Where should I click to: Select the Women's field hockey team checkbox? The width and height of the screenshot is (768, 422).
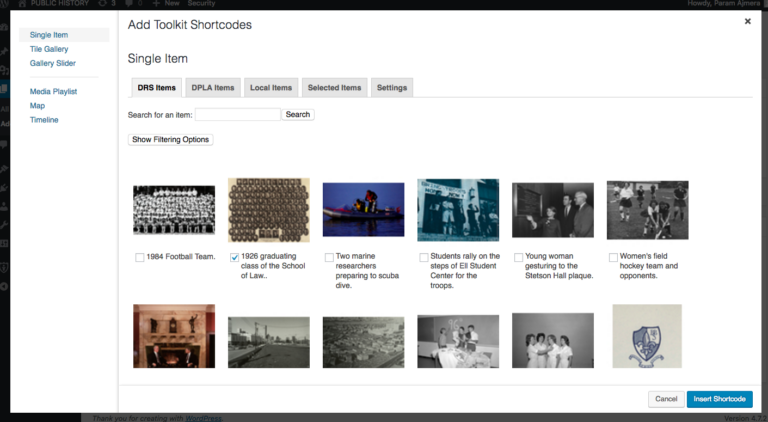(x=613, y=258)
